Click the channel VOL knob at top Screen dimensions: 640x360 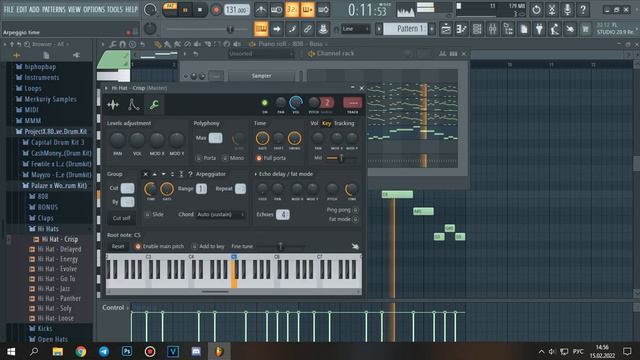click(296, 103)
